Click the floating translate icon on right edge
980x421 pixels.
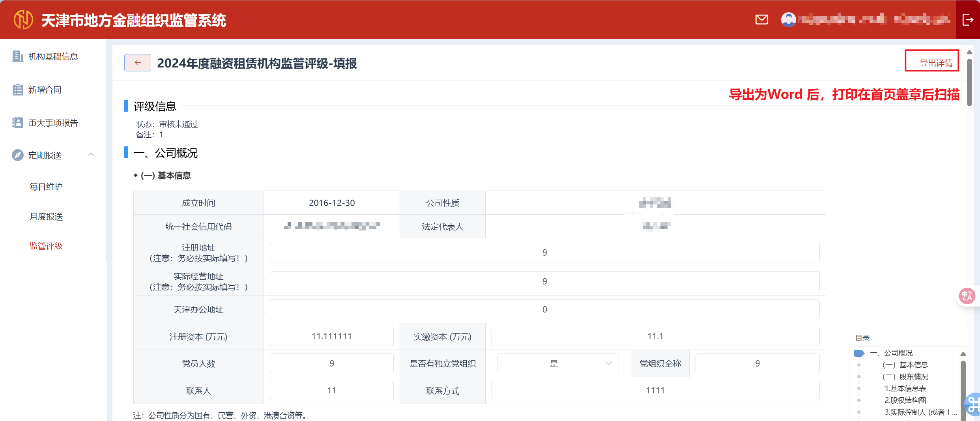pos(967,296)
